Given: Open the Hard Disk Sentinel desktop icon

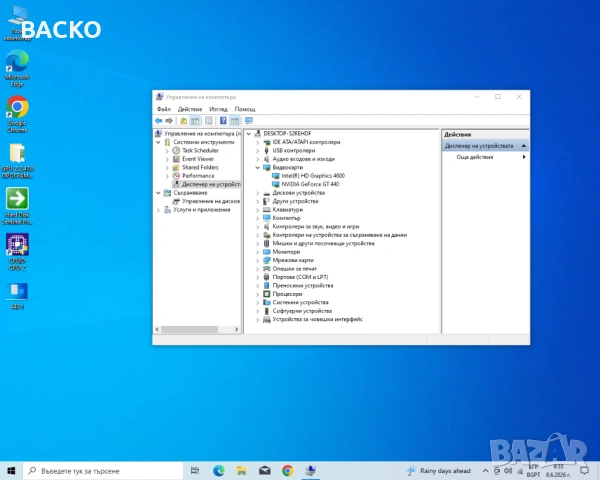Looking at the screenshot, I should (x=17, y=206).
